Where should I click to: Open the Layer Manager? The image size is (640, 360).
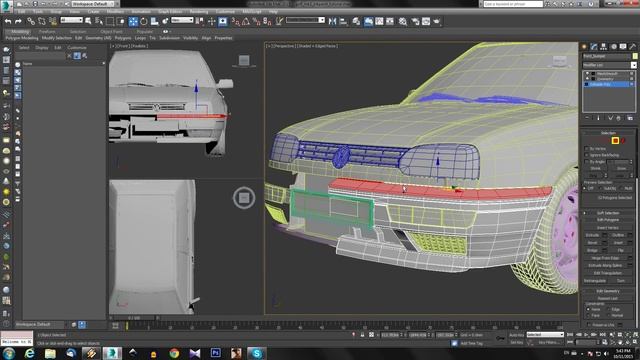356,21
